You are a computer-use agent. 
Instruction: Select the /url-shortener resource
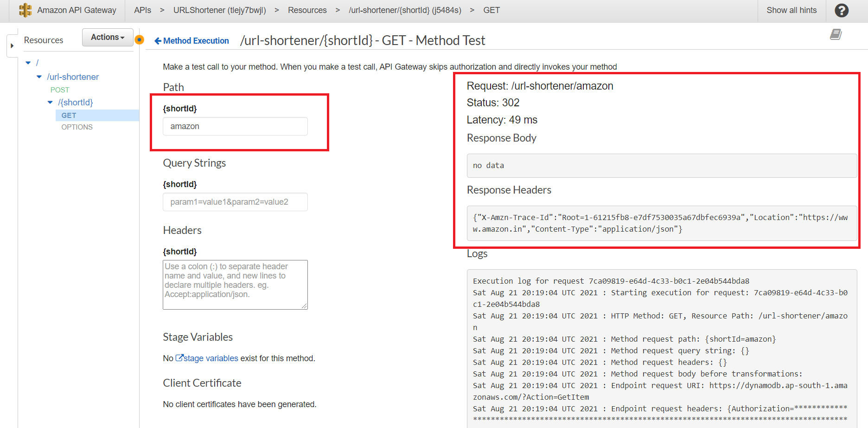[x=73, y=77]
